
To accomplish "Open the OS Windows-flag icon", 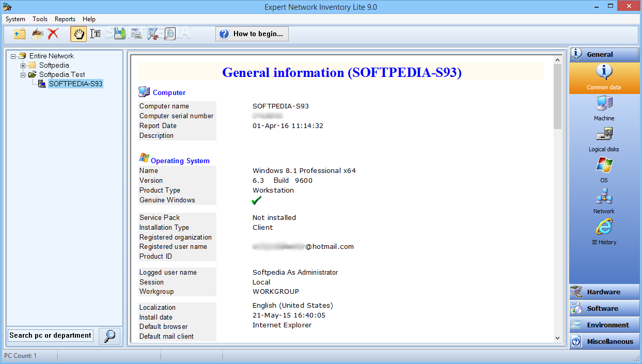I will click(x=604, y=170).
